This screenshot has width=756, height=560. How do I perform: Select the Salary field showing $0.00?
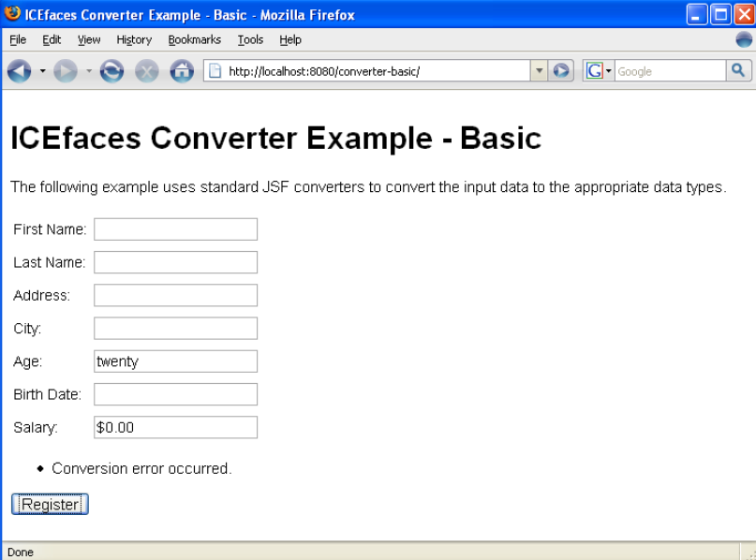click(x=175, y=427)
